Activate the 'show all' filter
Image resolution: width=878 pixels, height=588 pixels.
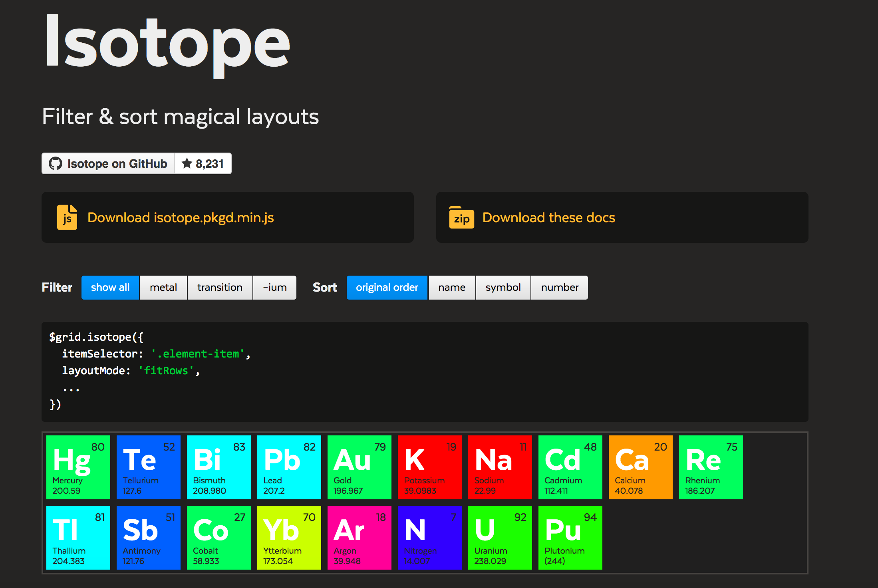click(x=110, y=287)
